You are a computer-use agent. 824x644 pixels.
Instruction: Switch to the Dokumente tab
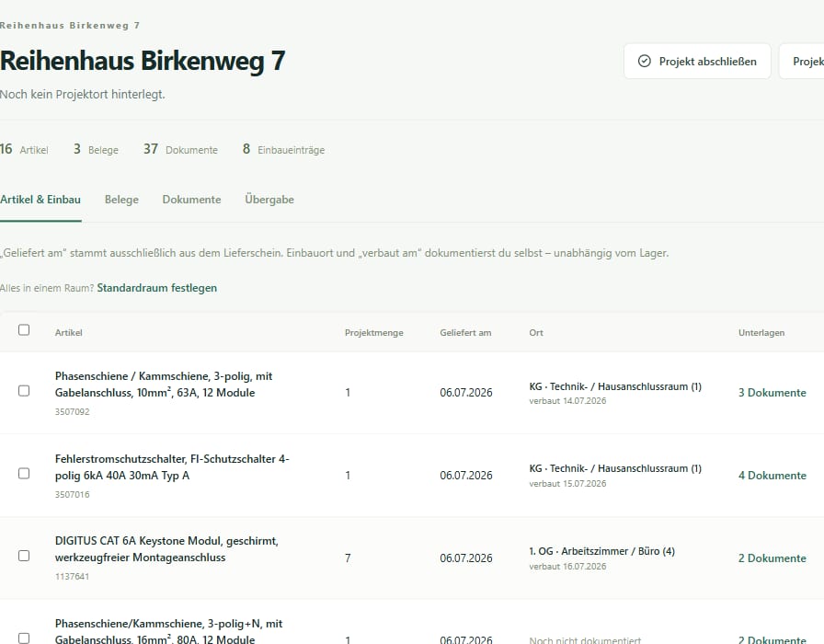[x=191, y=200]
